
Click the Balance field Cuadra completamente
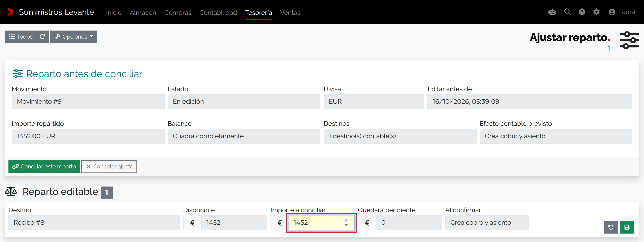tap(244, 136)
